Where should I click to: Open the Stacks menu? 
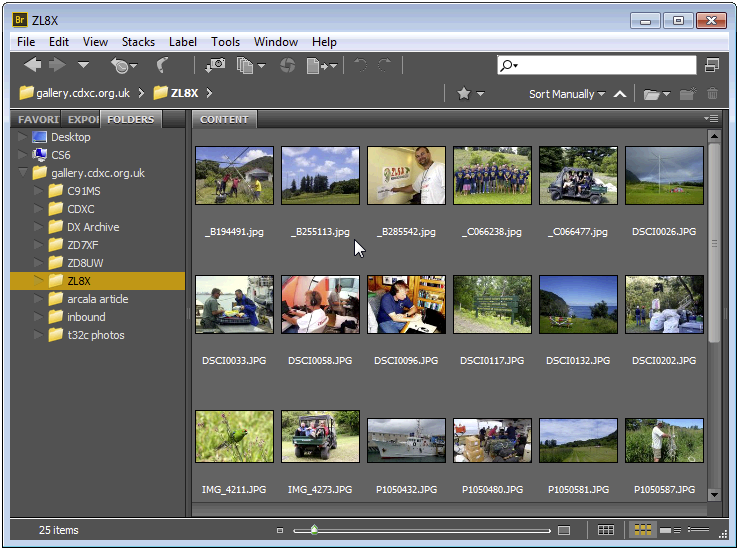point(138,42)
